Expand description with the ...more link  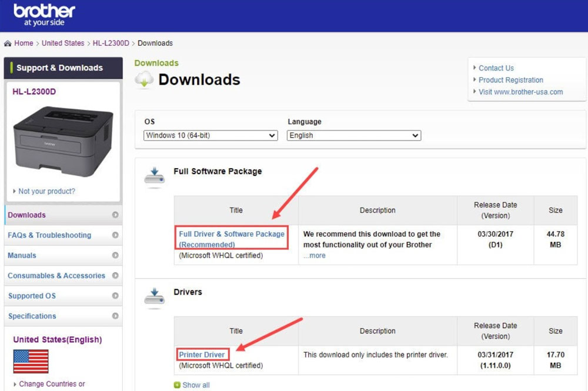[314, 256]
